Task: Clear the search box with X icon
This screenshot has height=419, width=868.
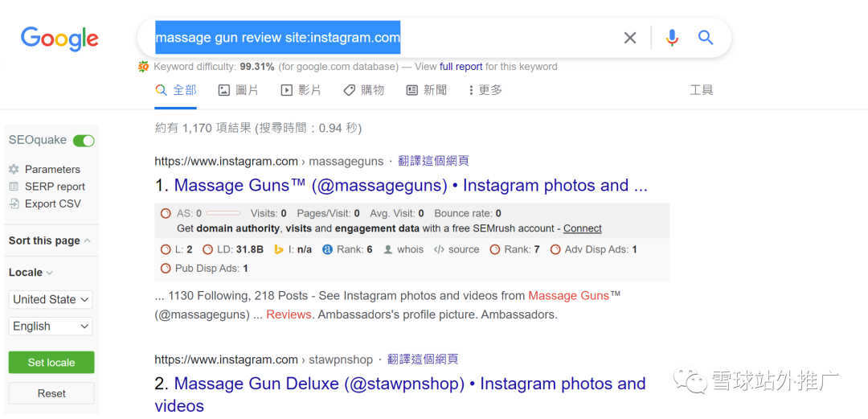Action: point(630,38)
